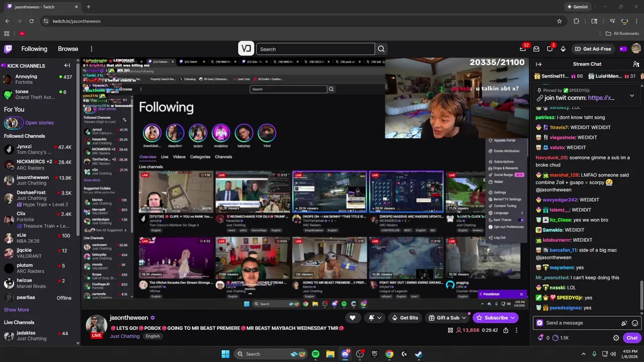This screenshot has width=644, height=362.
Task: Collapse Stream Chat with arrow icon
Action: tap(538, 64)
